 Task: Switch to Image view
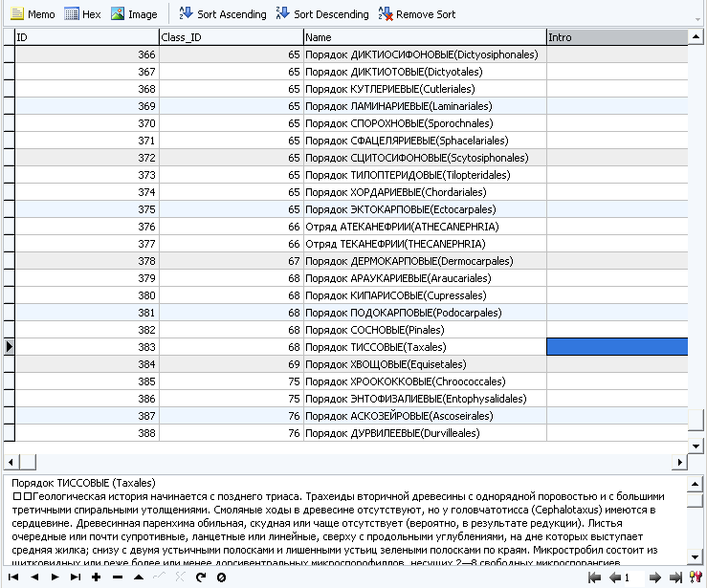(134, 14)
